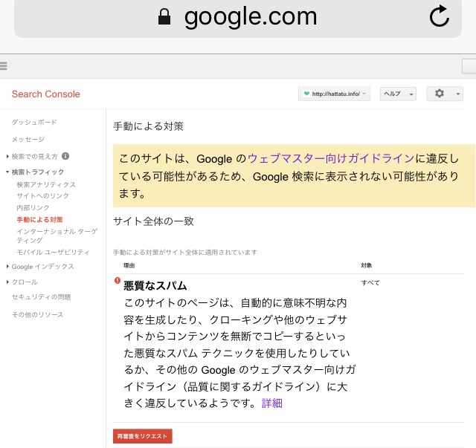
Task: Open the hamburger menu icon
Action: pyautogui.click(x=3, y=66)
